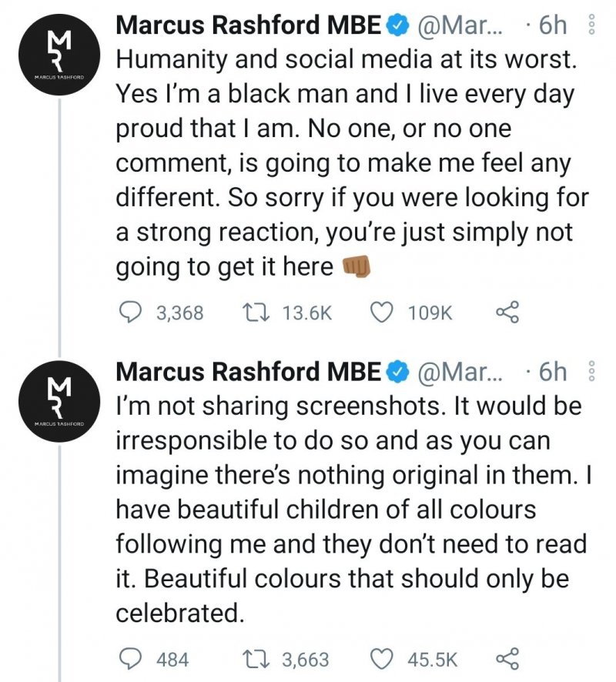Like the tweet with 109K likes
The width and height of the screenshot is (616, 682).
383,313
